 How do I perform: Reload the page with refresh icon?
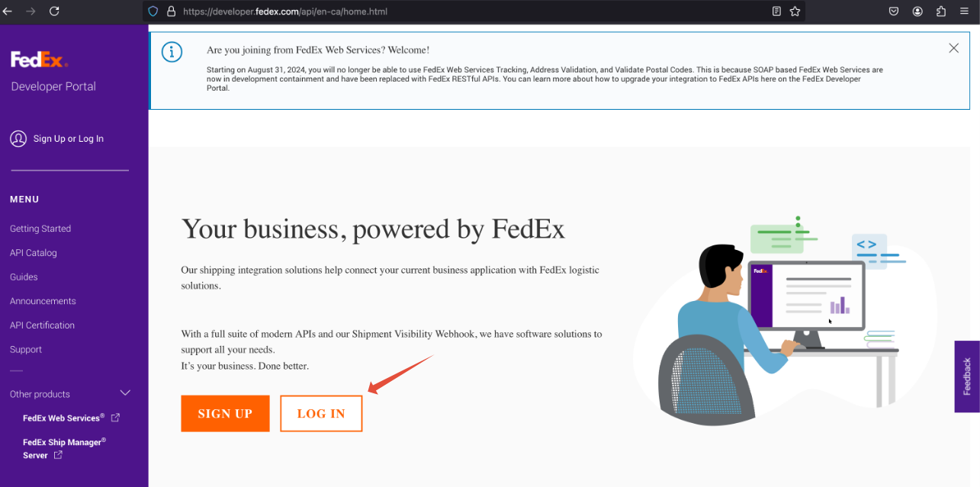[x=54, y=11]
